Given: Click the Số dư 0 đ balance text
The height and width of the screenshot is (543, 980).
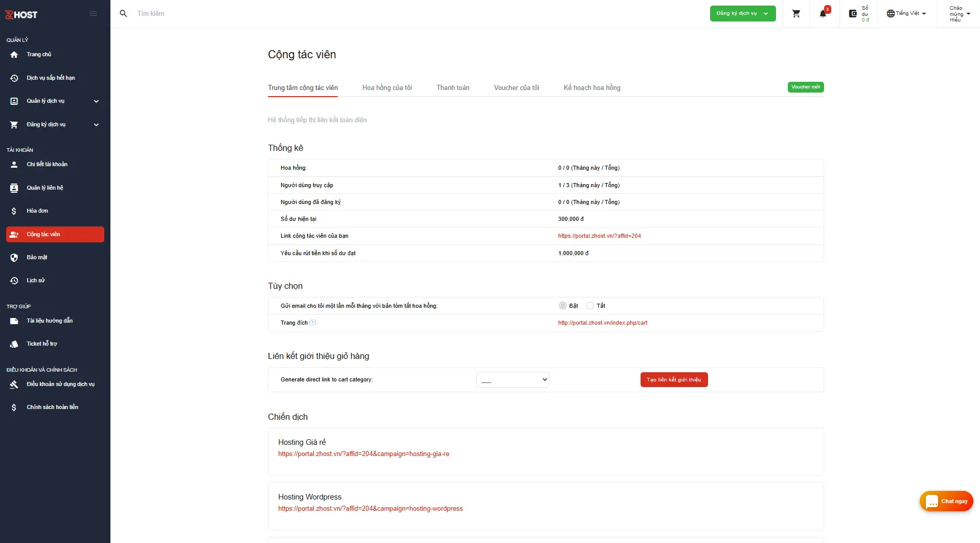Looking at the screenshot, I should [865, 14].
